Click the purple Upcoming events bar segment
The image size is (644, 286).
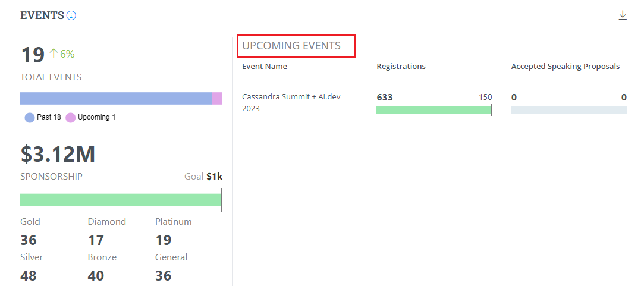[x=217, y=99]
